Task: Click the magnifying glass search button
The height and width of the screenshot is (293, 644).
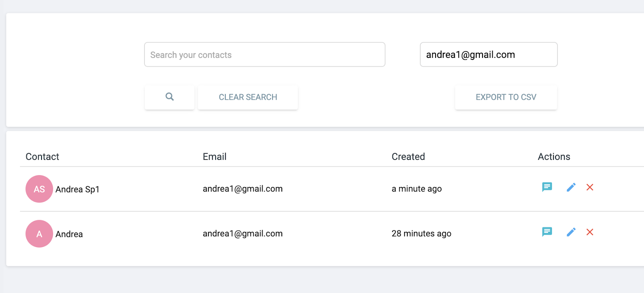Action: (x=169, y=97)
